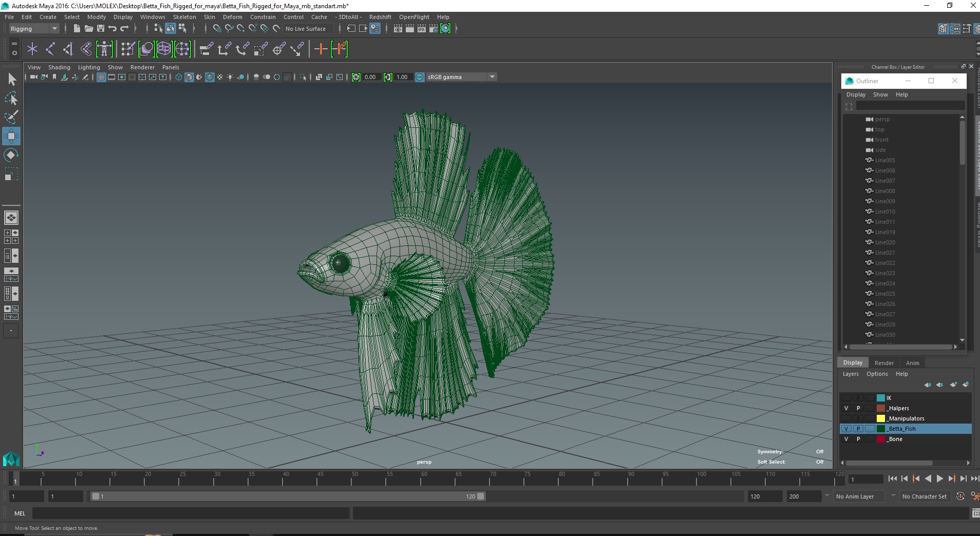980x536 pixels.
Task: Save the scene with the floppy icon
Action: 100,29
